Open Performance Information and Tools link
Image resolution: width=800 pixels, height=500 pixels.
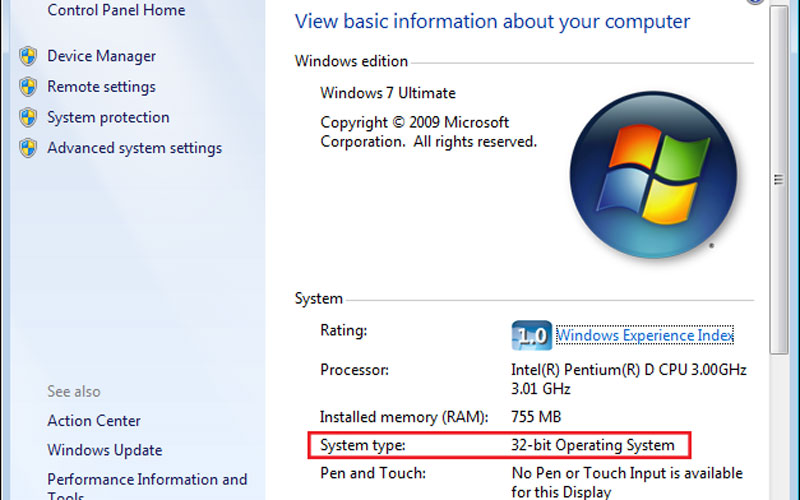click(x=147, y=488)
